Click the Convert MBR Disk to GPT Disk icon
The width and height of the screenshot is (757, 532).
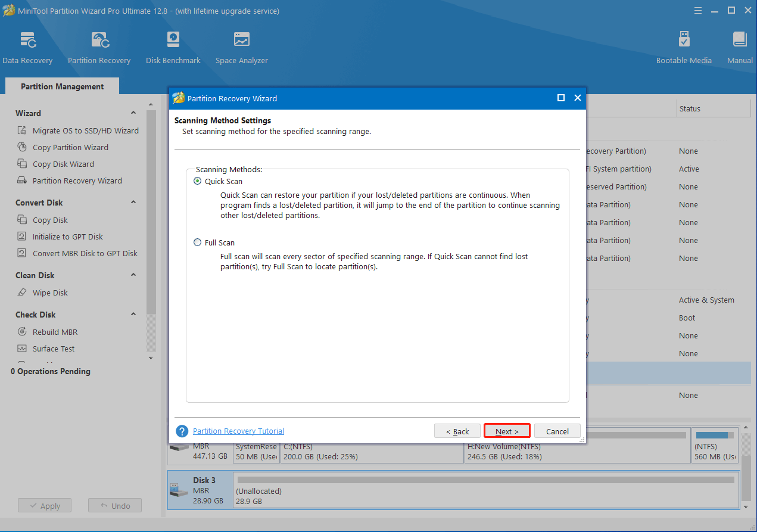point(22,253)
